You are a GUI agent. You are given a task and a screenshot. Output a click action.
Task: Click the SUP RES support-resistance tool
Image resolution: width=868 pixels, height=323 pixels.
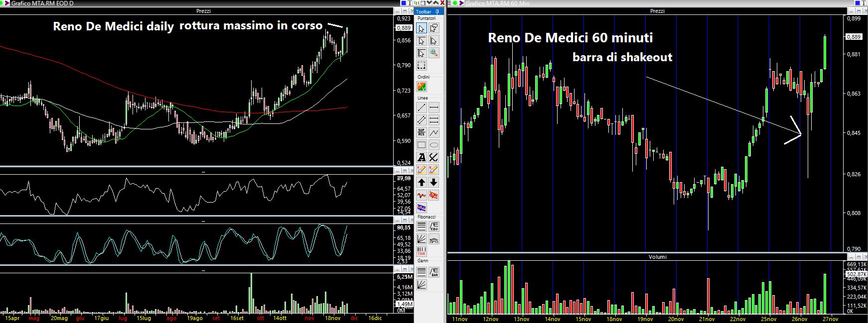pos(422,132)
